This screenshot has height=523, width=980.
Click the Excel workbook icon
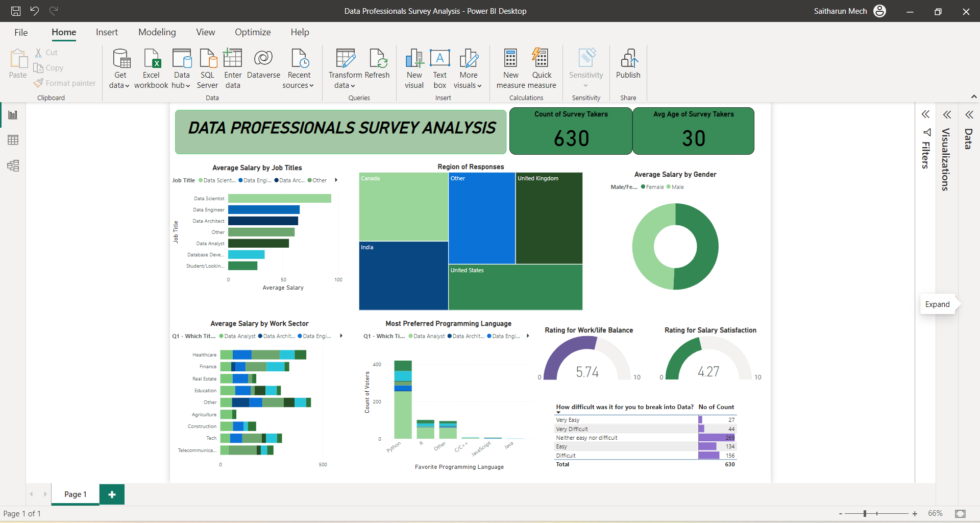[x=151, y=59]
